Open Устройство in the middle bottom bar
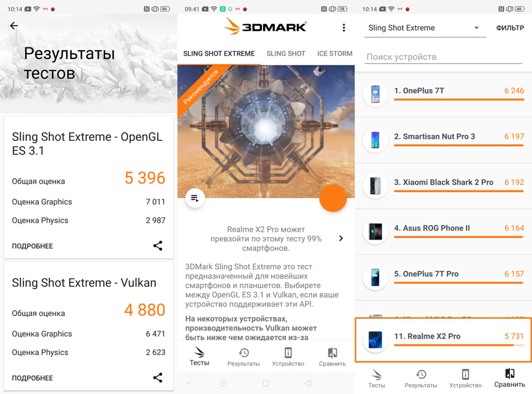 point(288,357)
